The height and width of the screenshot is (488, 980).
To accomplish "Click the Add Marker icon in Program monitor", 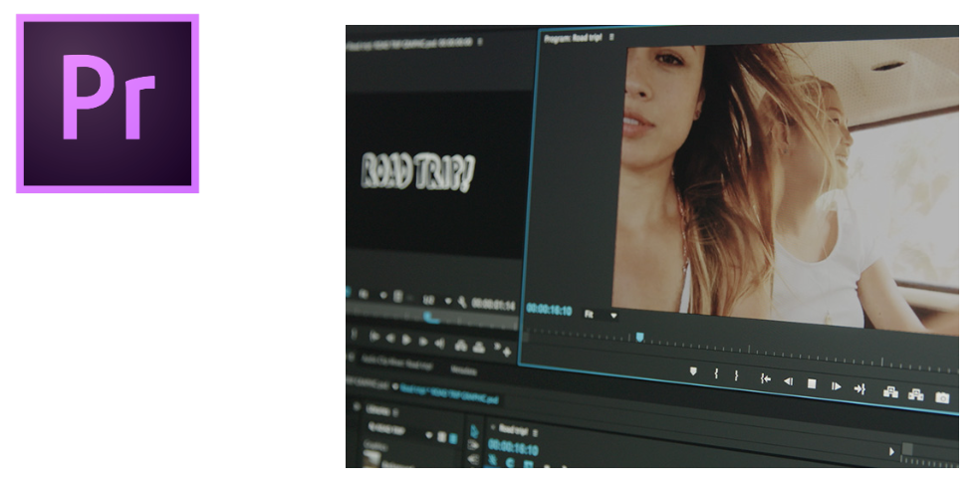I will (x=693, y=370).
